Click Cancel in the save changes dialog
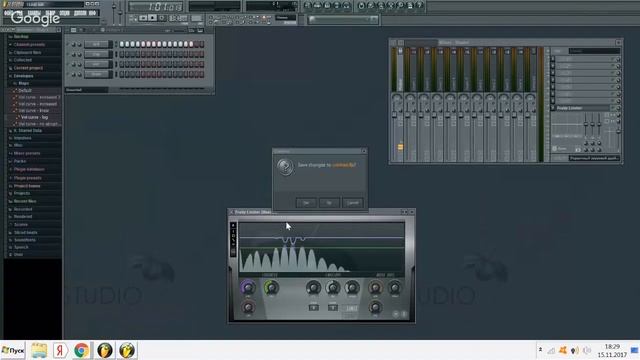This screenshot has height=360, width=640. tap(352, 202)
